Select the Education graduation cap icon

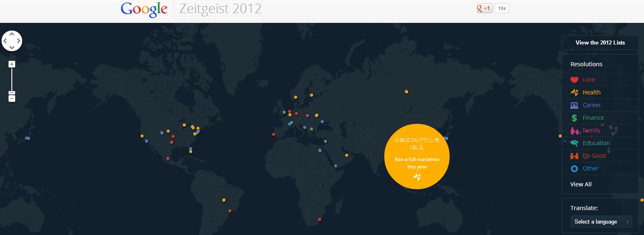coord(574,143)
